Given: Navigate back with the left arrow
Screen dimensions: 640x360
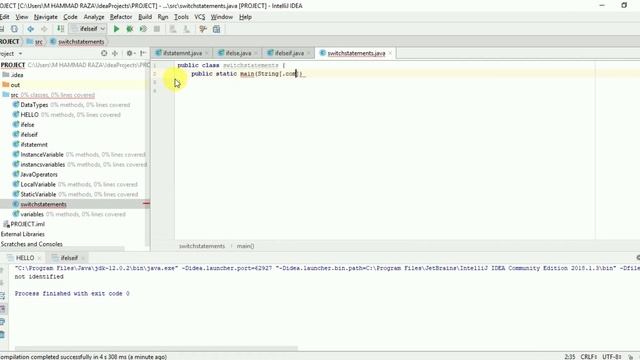Looking at the screenshot, I should click(x=31, y=29).
